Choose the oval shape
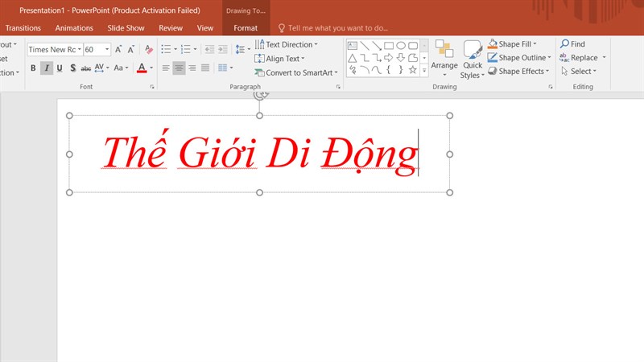 [x=401, y=46]
